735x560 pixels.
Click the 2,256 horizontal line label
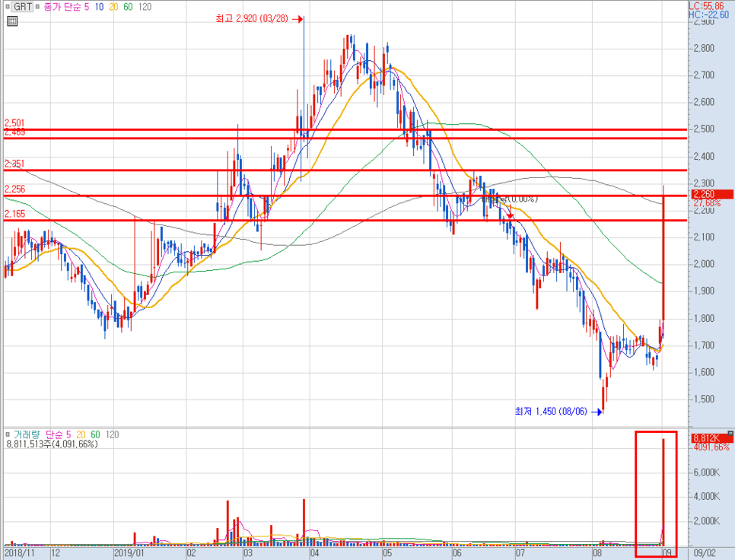[15, 189]
